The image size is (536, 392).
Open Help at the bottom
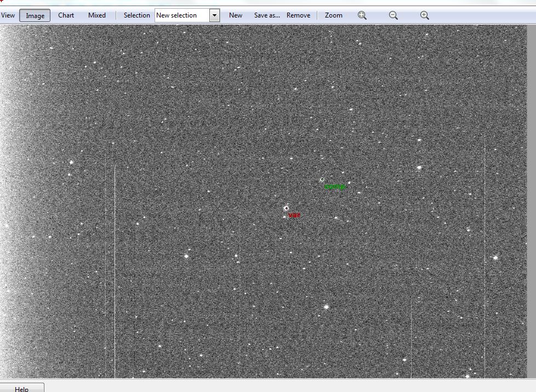[21, 389]
